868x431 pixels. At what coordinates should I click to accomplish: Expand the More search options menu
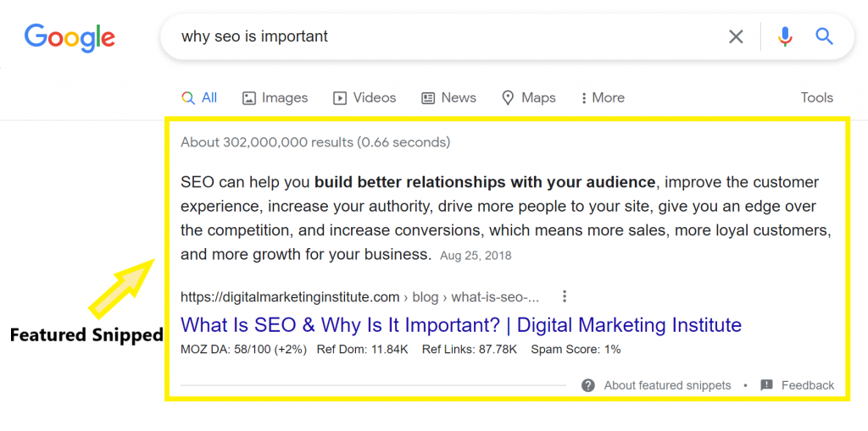(603, 98)
